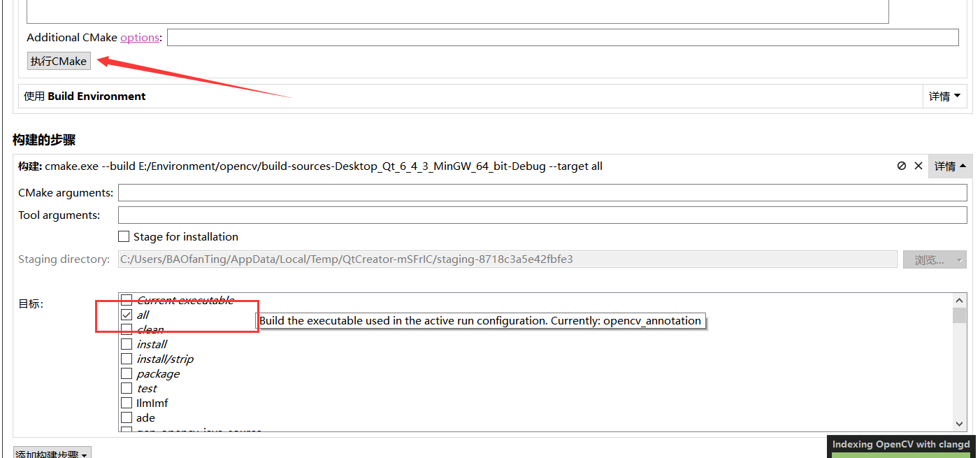Check the ade target
The width and height of the screenshot is (980, 458).
coord(127,417)
